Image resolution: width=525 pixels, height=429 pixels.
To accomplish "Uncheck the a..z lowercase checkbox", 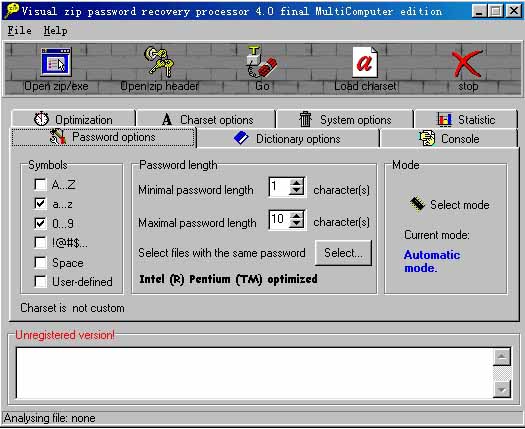I will (x=41, y=204).
